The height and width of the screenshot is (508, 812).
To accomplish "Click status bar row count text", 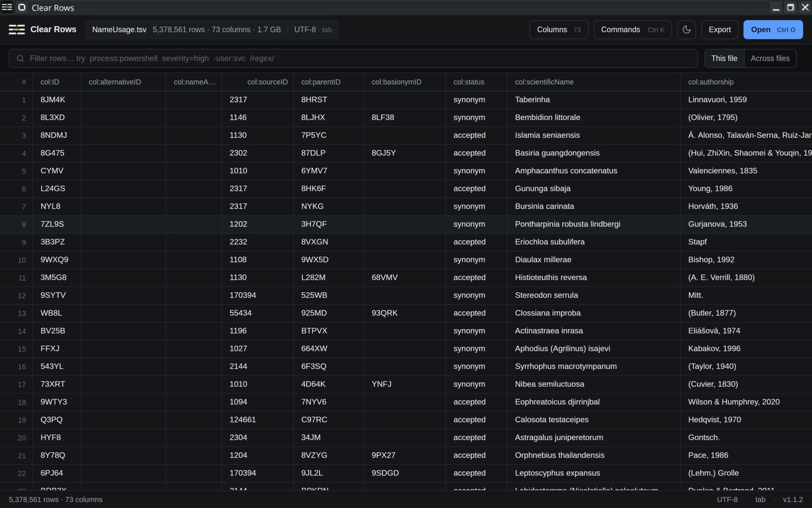I will 55,500.
